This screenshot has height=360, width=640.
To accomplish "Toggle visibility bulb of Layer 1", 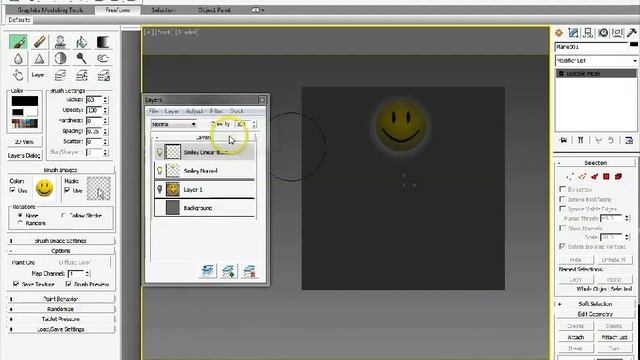I will [160, 189].
